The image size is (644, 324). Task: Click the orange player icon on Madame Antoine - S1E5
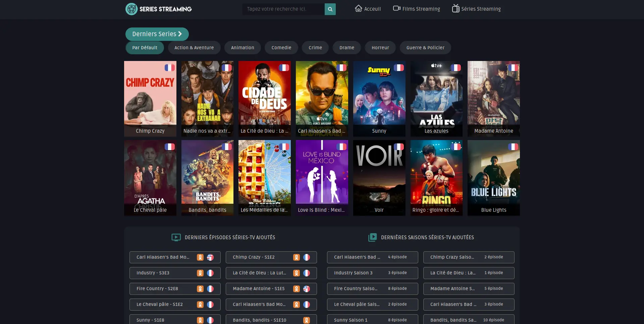297,289
